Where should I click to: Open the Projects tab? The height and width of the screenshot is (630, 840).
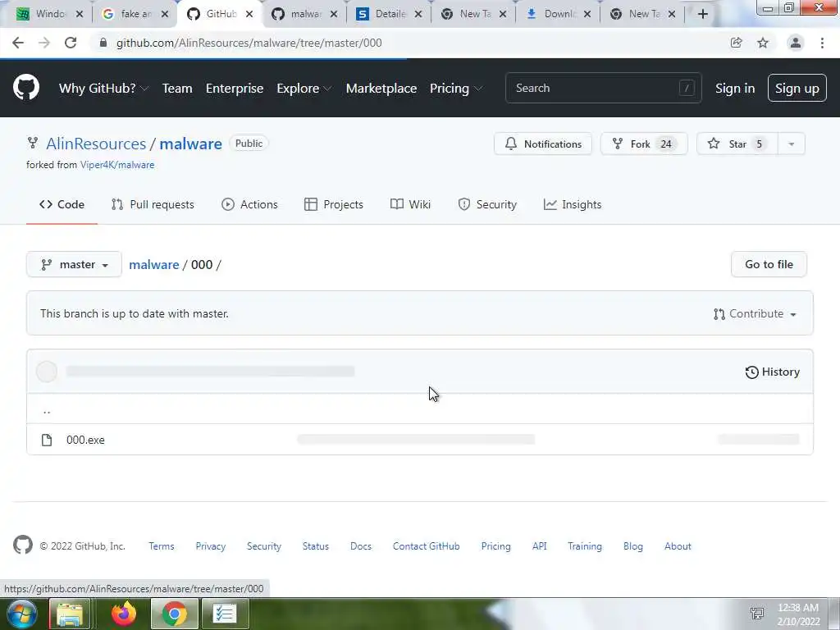click(x=333, y=204)
